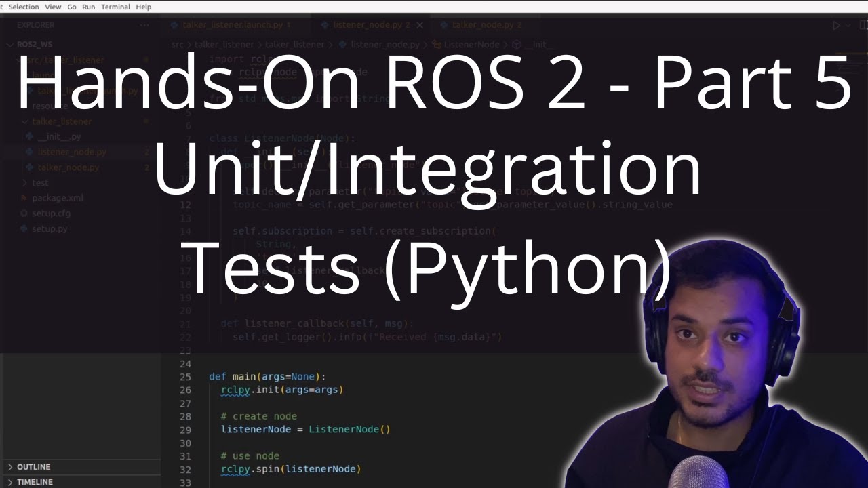The height and width of the screenshot is (488, 868).
Task: Click the EXPLORER panel title
Action: tap(35, 25)
